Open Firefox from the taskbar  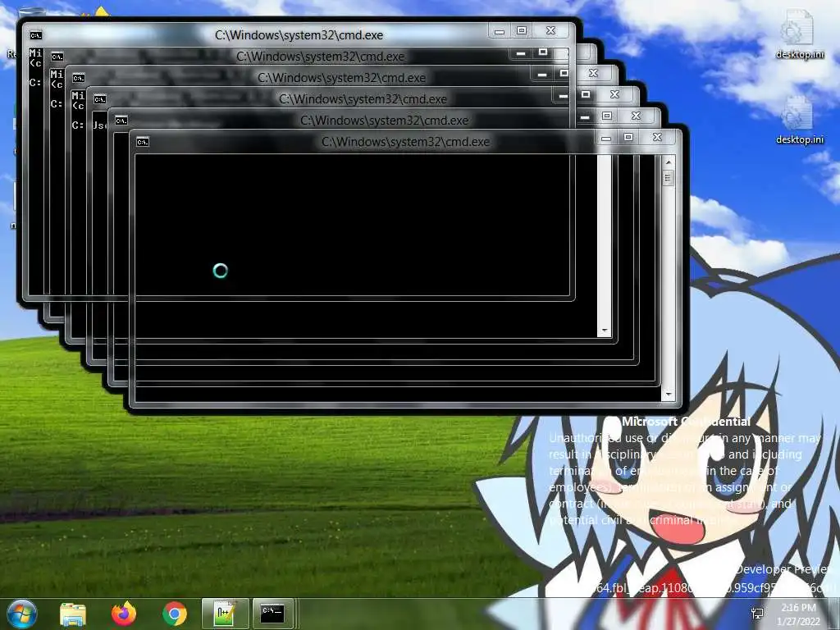(124, 614)
